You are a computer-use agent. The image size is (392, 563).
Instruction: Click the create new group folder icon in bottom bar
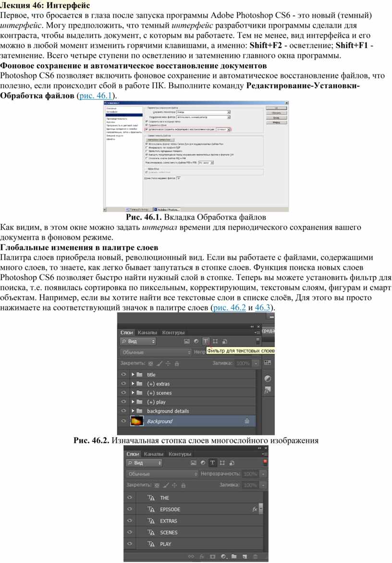(234, 557)
